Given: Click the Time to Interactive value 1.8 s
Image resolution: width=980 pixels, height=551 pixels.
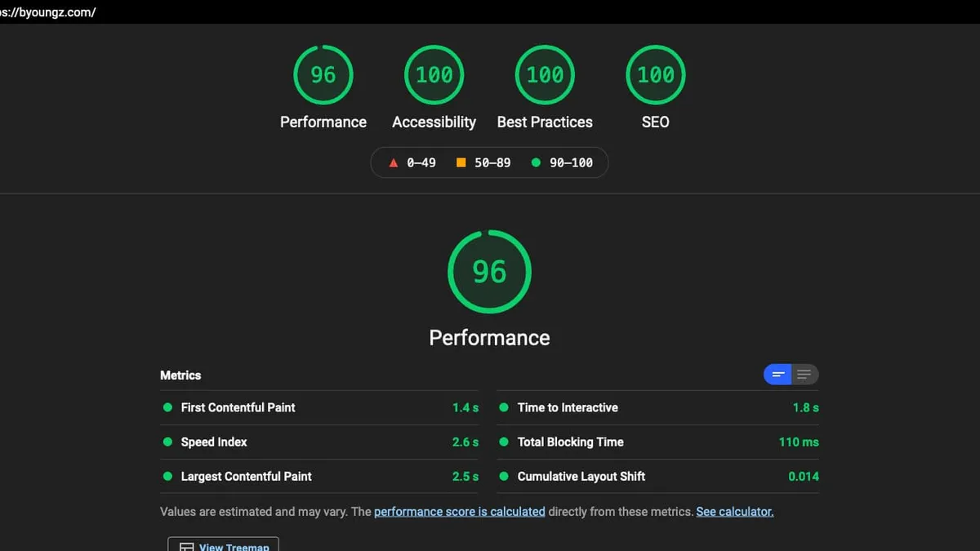Looking at the screenshot, I should (x=806, y=407).
